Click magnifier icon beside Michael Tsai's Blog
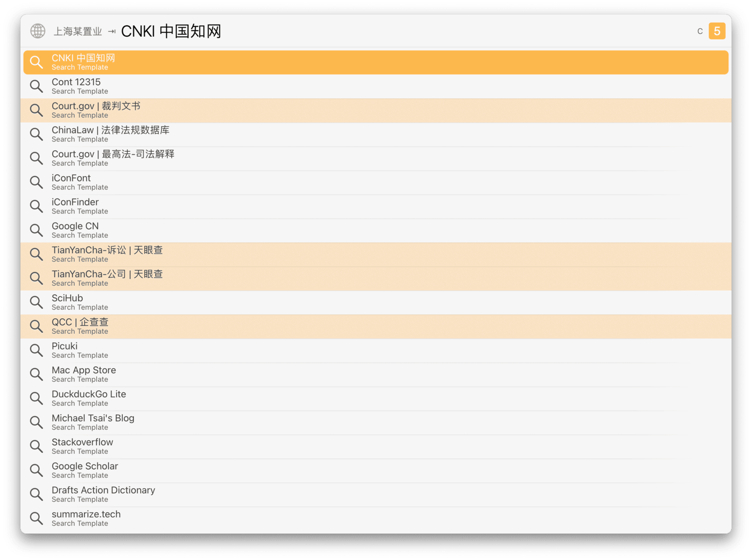The height and width of the screenshot is (560, 752). [36, 422]
